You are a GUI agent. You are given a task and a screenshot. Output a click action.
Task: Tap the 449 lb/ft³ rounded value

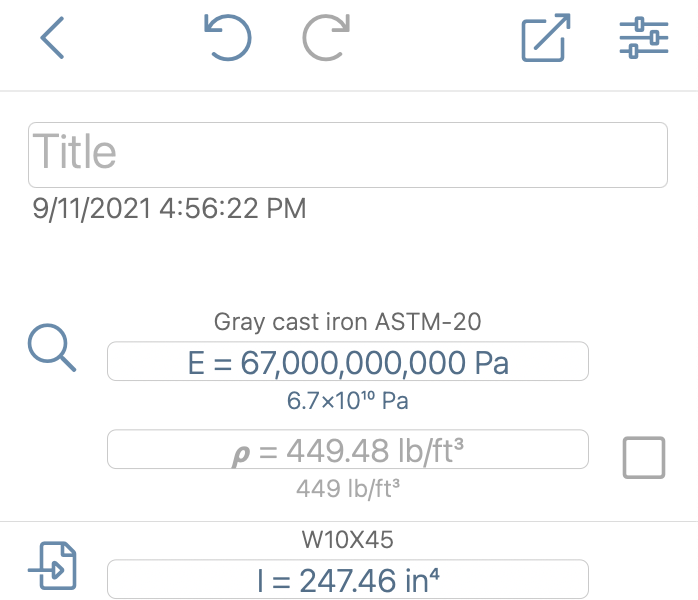coord(348,488)
